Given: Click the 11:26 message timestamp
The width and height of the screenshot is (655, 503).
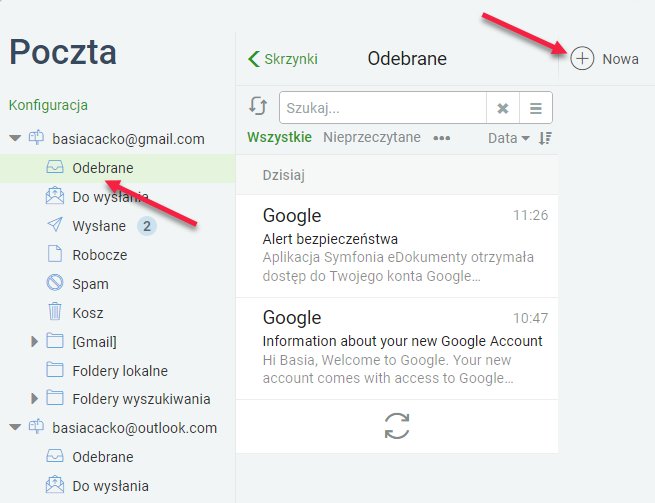Looking at the screenshot, I should click(531, 215).
